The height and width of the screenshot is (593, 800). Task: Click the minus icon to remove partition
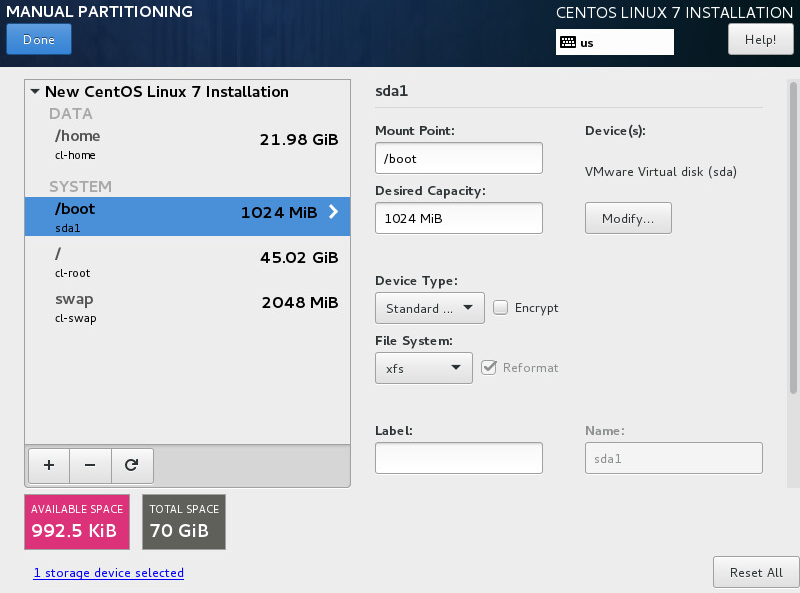click(x=90, y=465)
